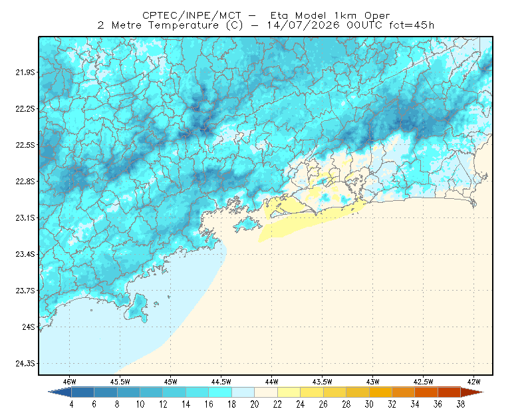This screenshot has height=411, width=532.
Task: Click the 26-28 degree golden yellow swatch
Action: click(x=334, y=392)
